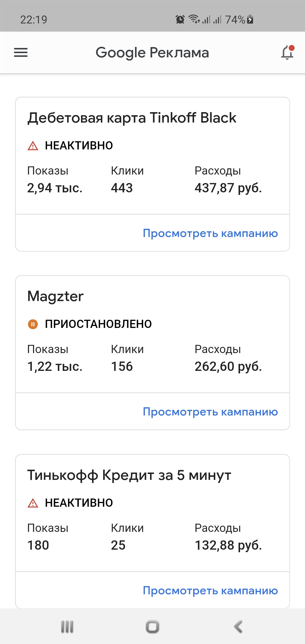Tap warning icon on Тинькофф Кредит campaign

pyautogui.click(x=33, y=503)
